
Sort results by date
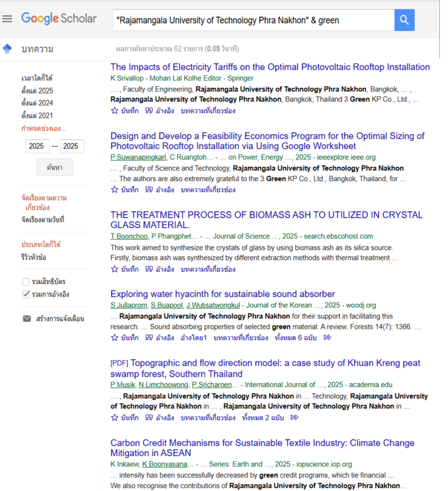click(43, 220)
